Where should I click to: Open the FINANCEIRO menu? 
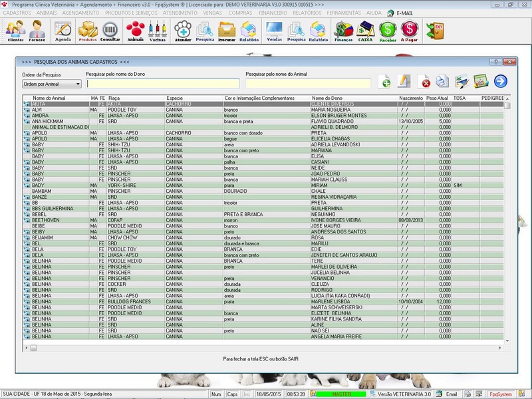(x=273, y=13)
